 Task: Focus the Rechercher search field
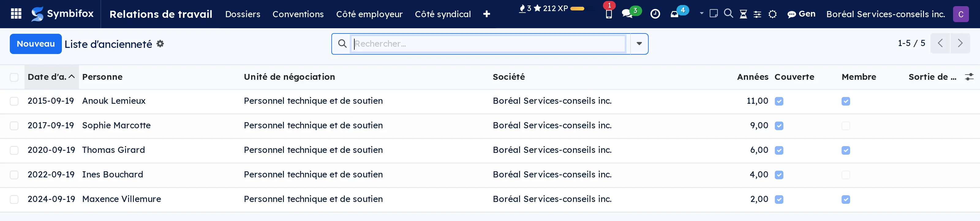point(488,44)
